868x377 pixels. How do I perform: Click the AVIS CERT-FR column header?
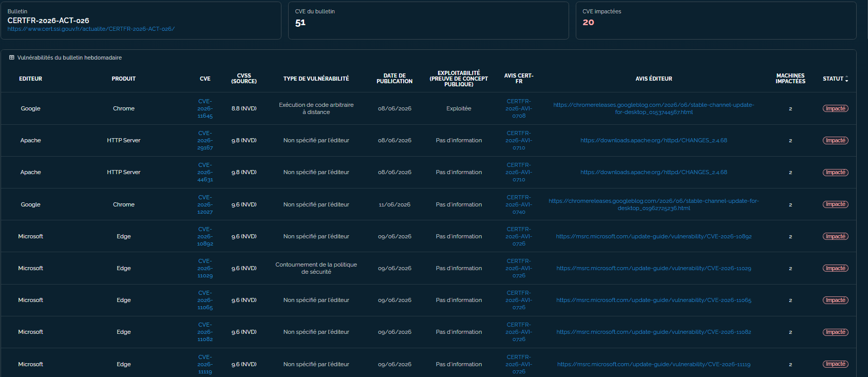click(519, 79)
